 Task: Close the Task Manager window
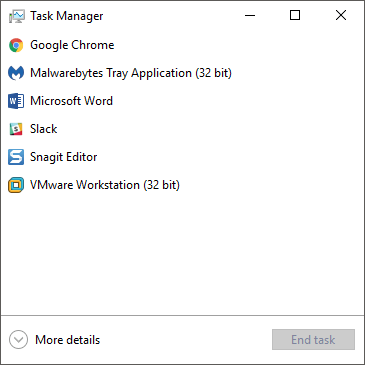pos(341,15)
